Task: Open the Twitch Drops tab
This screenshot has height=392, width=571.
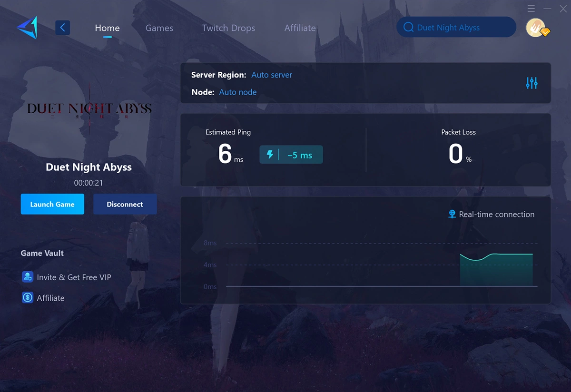Action: tap(228, 28)
